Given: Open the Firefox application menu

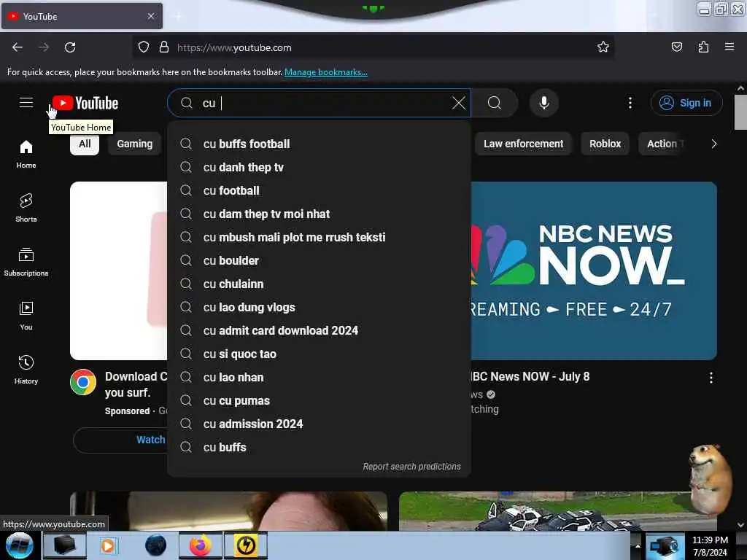Looking at the screenshot, I should [x=729, y=47].
